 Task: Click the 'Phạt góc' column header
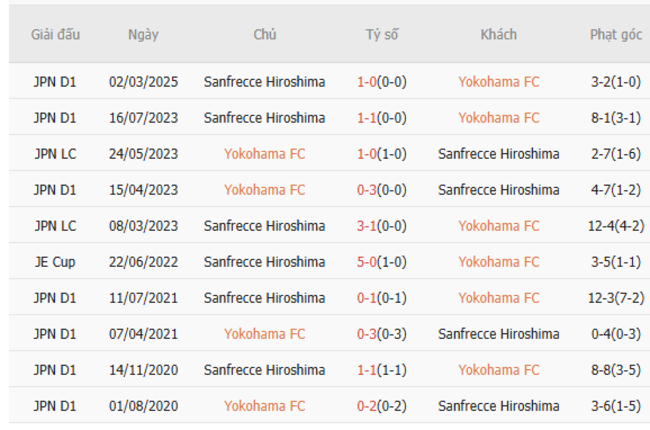[615, 35]
